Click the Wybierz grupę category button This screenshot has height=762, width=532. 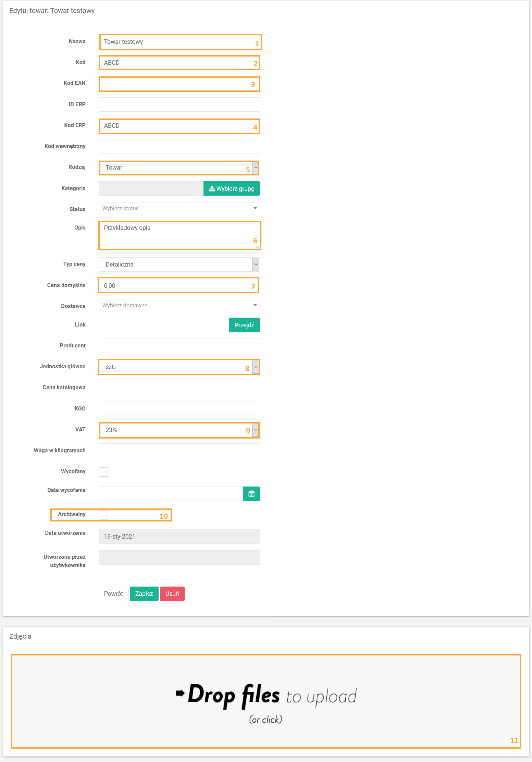click(x=232, y=189)
